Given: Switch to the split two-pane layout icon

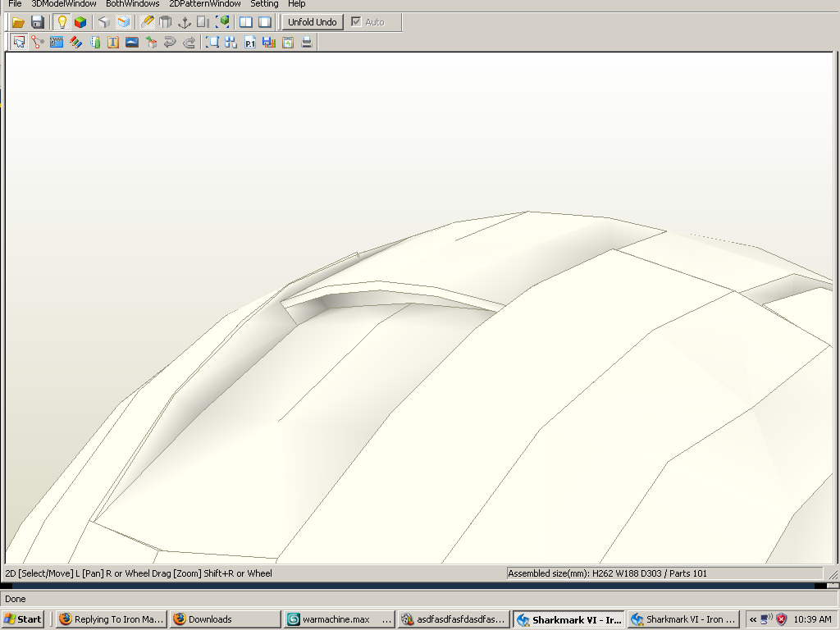Looking at the screenshot, I should (x=246, y=22).
